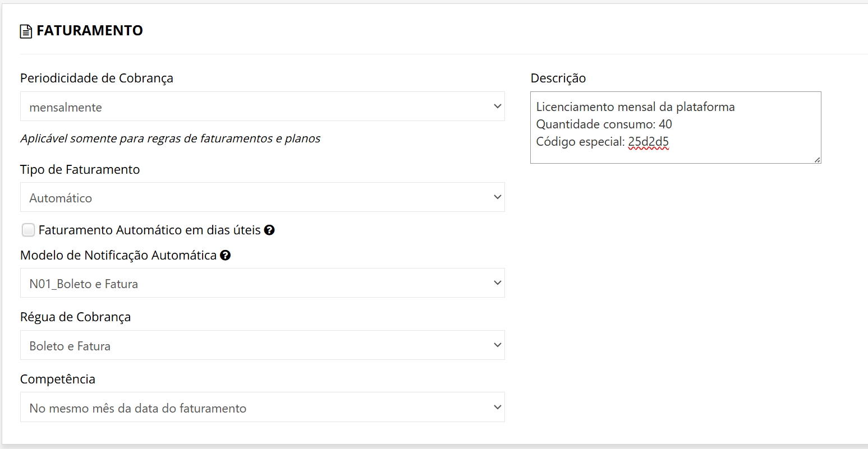
Task: Click the FATURAMENTO section heading text
Action: click(x=90, y=31)
